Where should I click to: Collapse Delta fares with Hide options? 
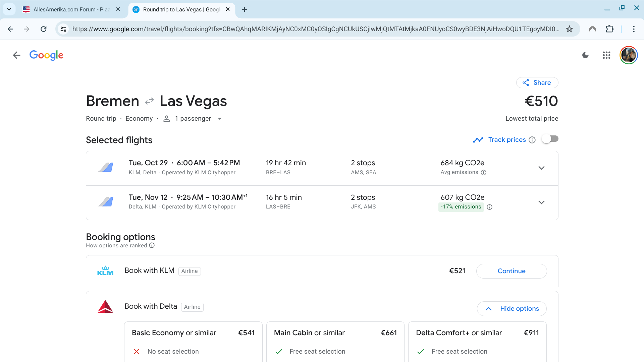[512, 309]
